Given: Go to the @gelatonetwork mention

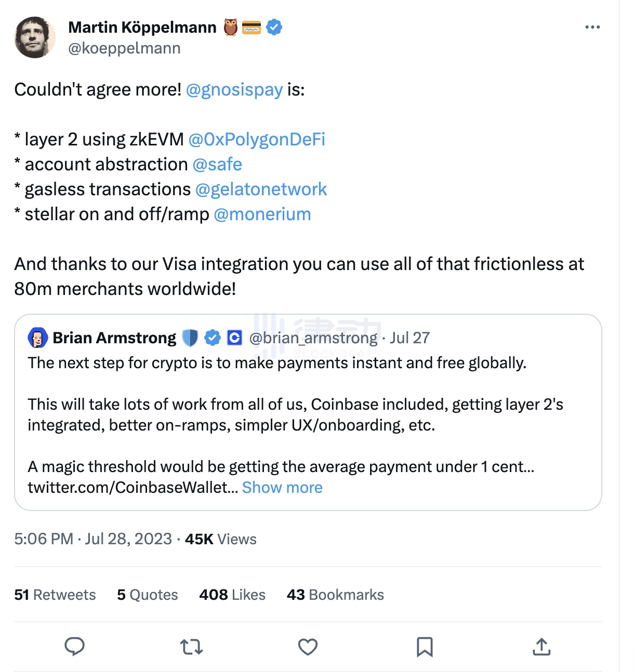Looking at the screenshot, I should pyautogui.click(x=261, y=189).
